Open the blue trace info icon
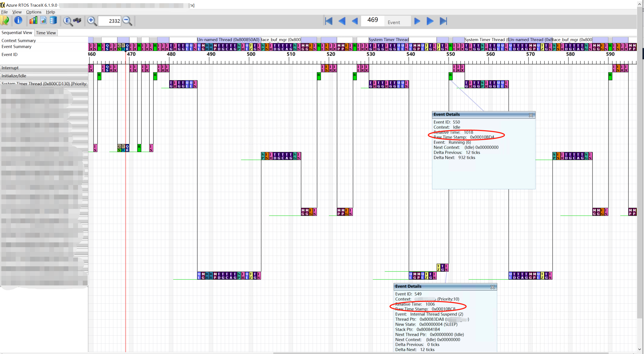The image size is (644, 354). coord(18,20)
